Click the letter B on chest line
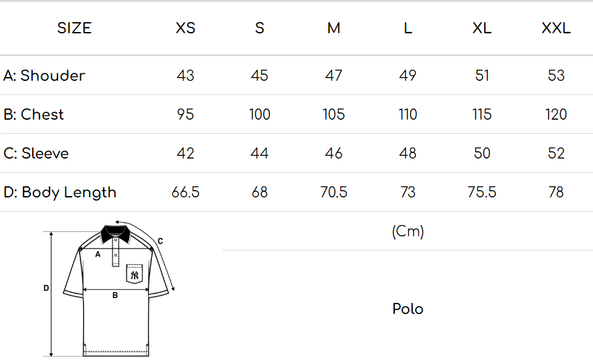This screenshot has height=364, width=593. point(115,296)
